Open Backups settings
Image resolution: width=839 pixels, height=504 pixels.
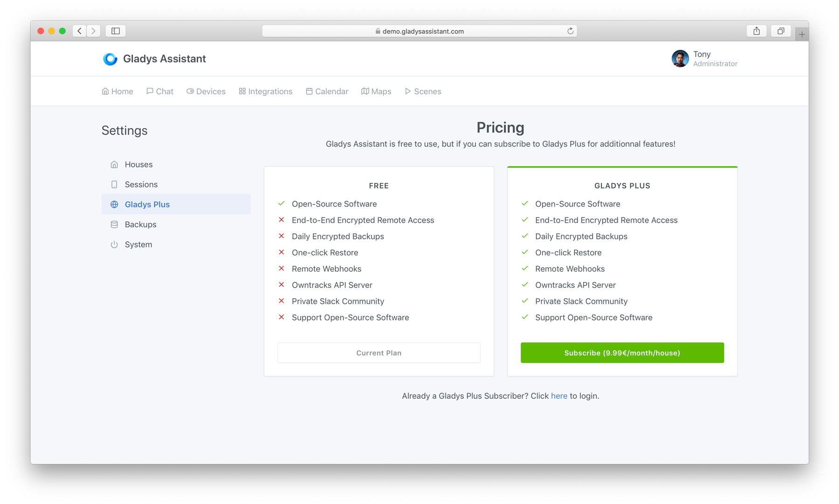[176, 225]
